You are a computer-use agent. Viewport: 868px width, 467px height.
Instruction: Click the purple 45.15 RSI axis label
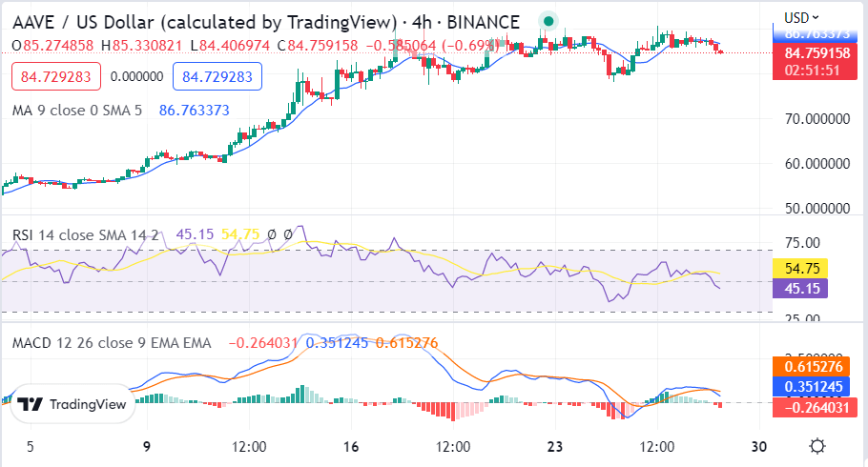[x=802, y=288]
